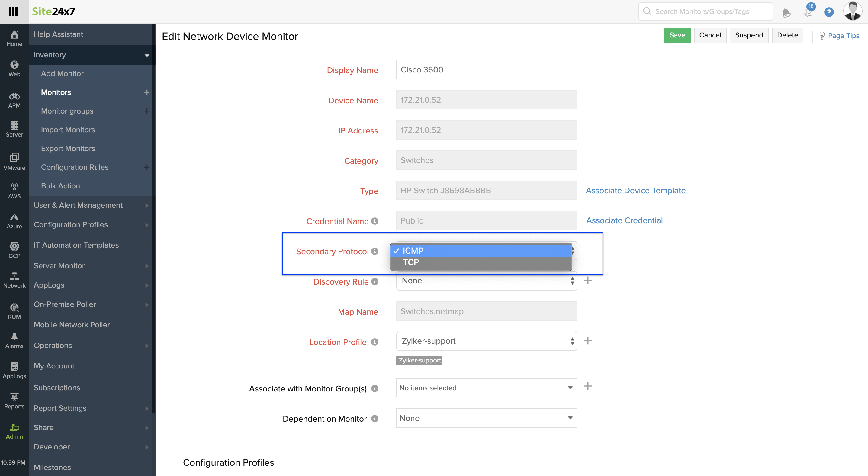The height and width of the screenshot is (476, 868).
Task: Open Import Monitors menu item
Action: [x=68, y=130]
